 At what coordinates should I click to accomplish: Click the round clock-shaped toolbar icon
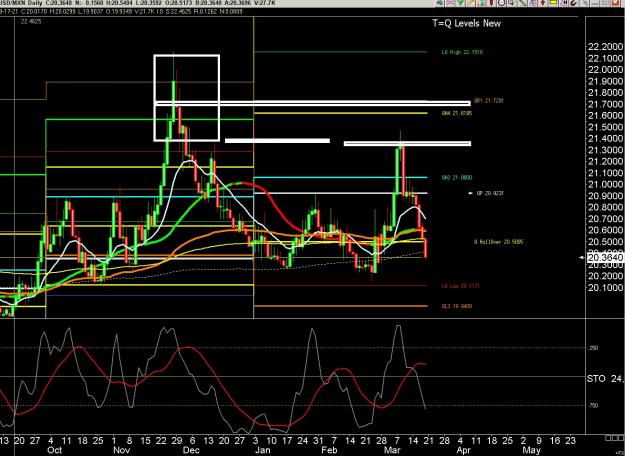click(x=501, y=3)
